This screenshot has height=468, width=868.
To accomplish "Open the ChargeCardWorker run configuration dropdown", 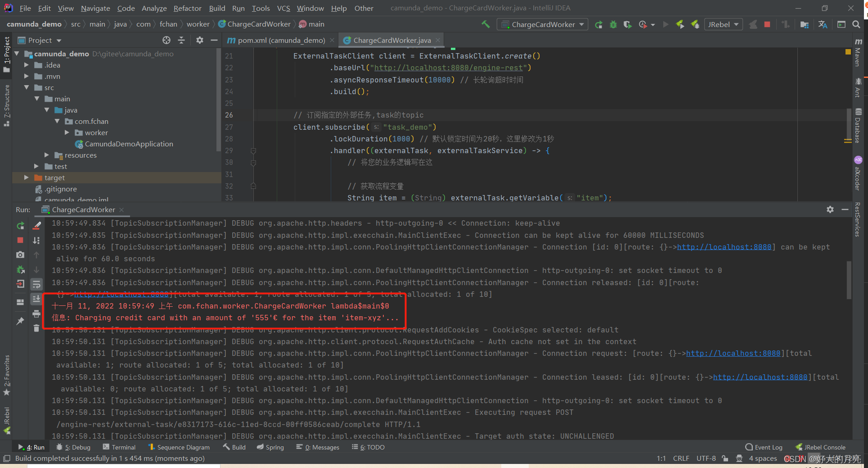I will tap(542, 24).
